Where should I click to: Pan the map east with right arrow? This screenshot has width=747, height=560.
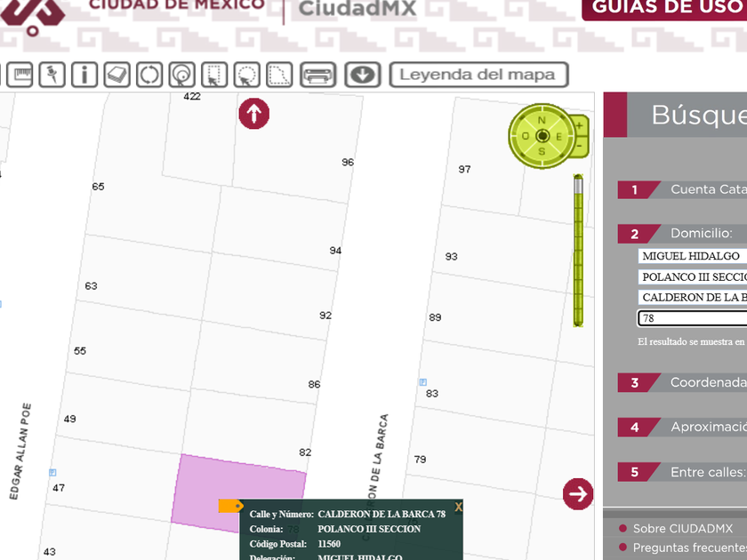point(578,494)
